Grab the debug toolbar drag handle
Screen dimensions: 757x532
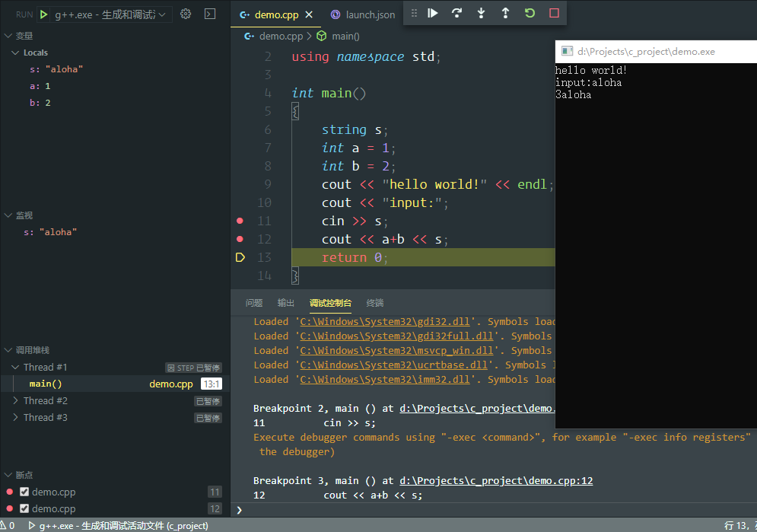(414, 14)
